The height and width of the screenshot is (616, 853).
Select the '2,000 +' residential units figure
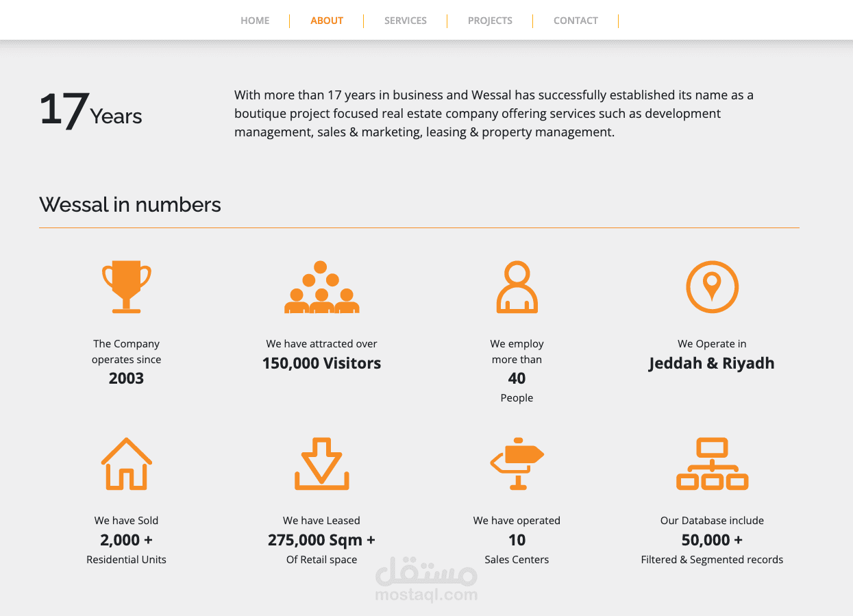coord(126,540)
